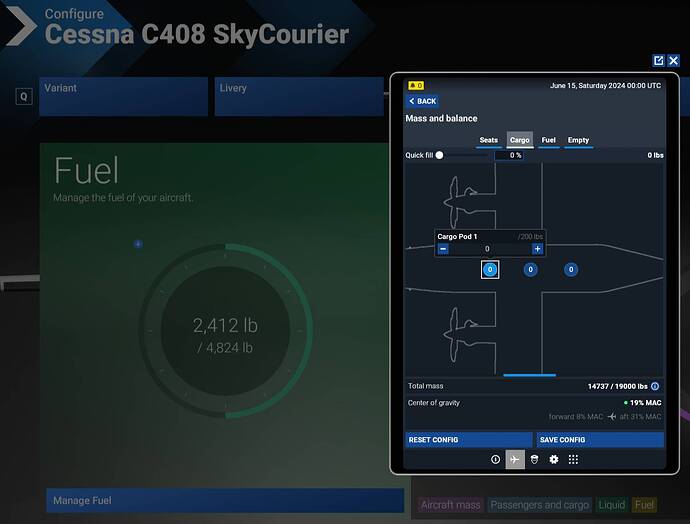
Task: Click the yellow notification bell badge
Action: tap(416, 85)
